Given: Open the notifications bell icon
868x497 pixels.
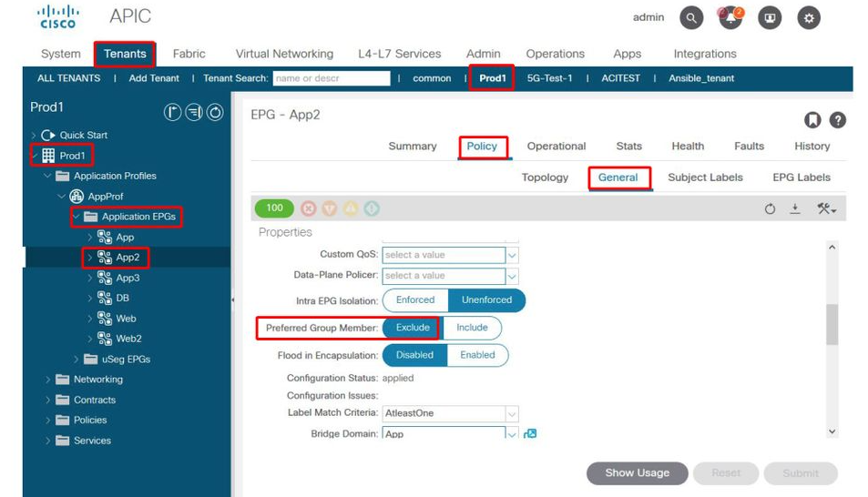Looking at the screenshot, I should (x=730, y=17).
